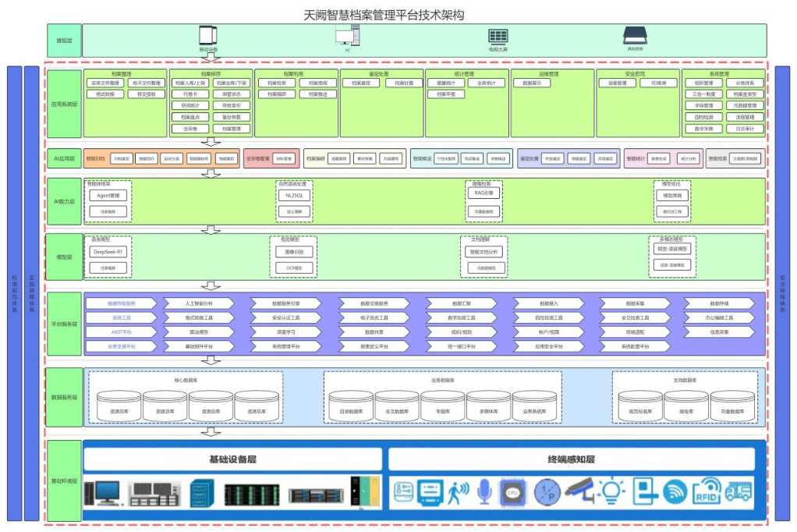797x532 pixels.
Task: Select the microphone icon in 终端感知层
Action: point(484,491)
